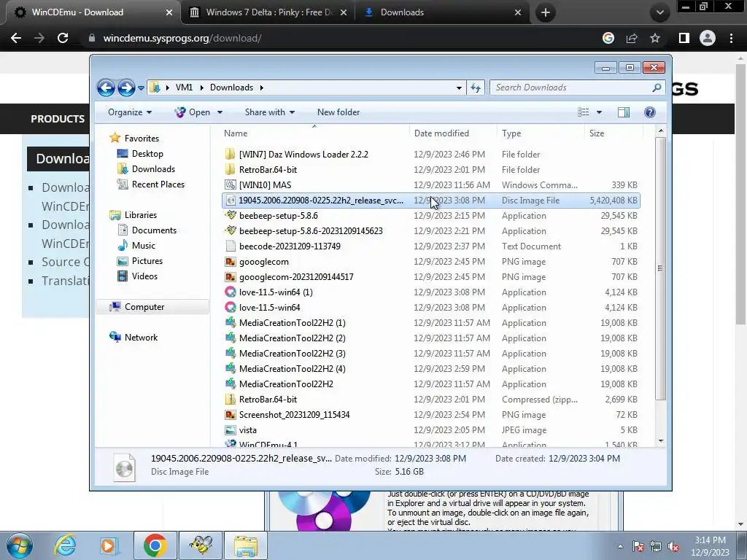
Task: Open Recent Places in navigation pane
Action: pos(158,184)
